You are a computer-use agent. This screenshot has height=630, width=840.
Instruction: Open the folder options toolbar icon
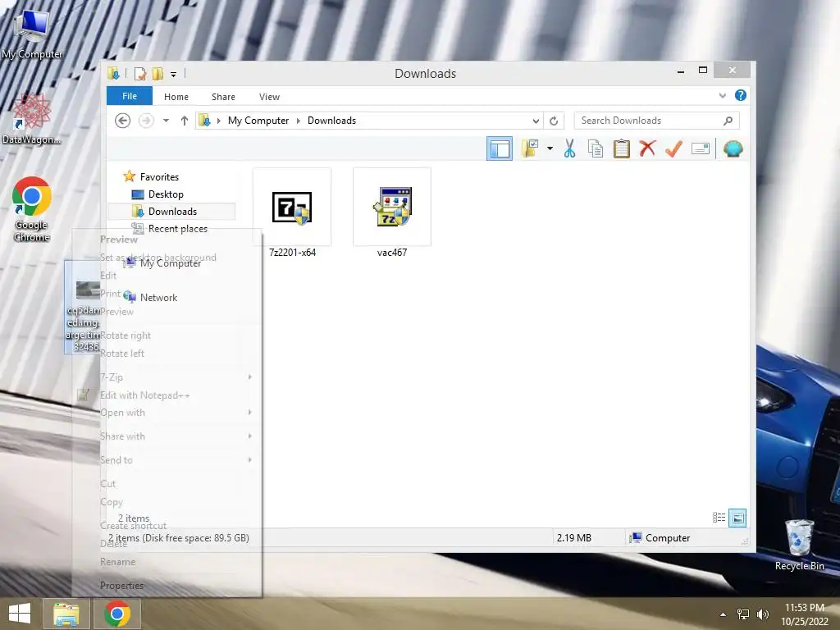(x=530, y=148)
